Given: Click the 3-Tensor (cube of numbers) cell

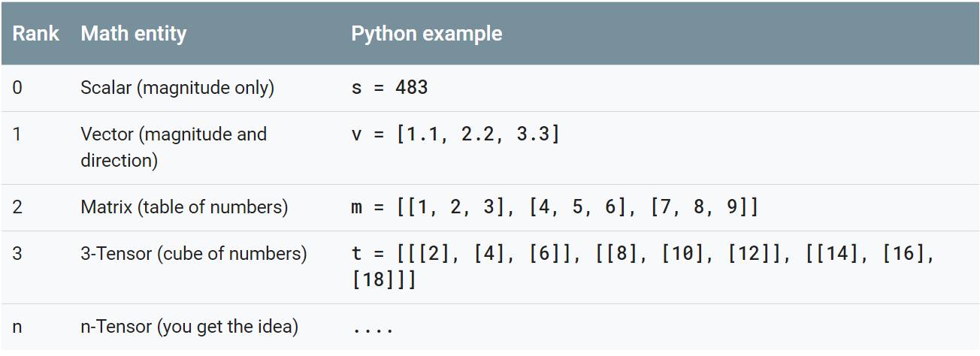Looking at the screenshot, I should tap(194, 254).
